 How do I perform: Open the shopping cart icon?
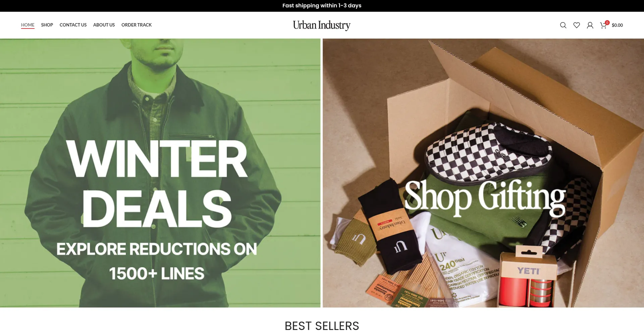coord(603,25)
